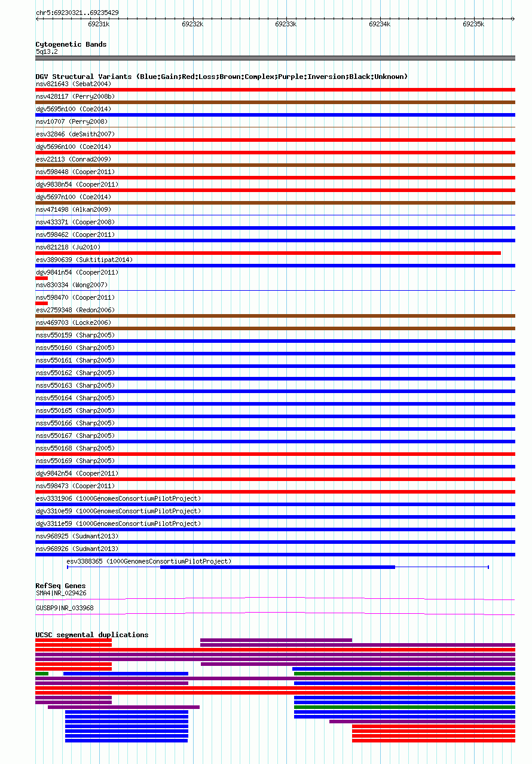The image size is (532, 764).
Task: Open variant nsv471498 (Alkan2009) label
Action: [74, 209]
